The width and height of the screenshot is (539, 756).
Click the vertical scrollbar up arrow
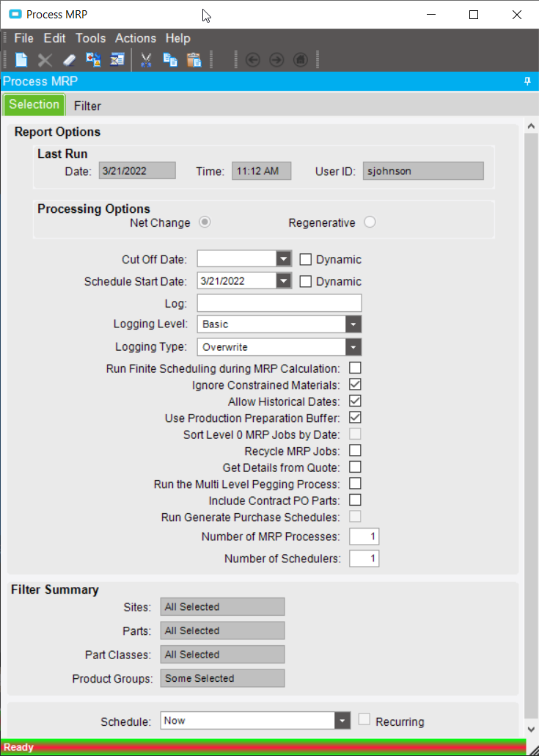531,126
